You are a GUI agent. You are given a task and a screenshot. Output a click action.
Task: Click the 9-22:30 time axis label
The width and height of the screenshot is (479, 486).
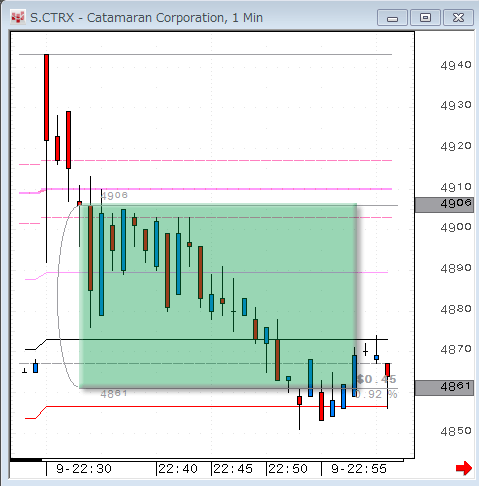tap(84, 469)
